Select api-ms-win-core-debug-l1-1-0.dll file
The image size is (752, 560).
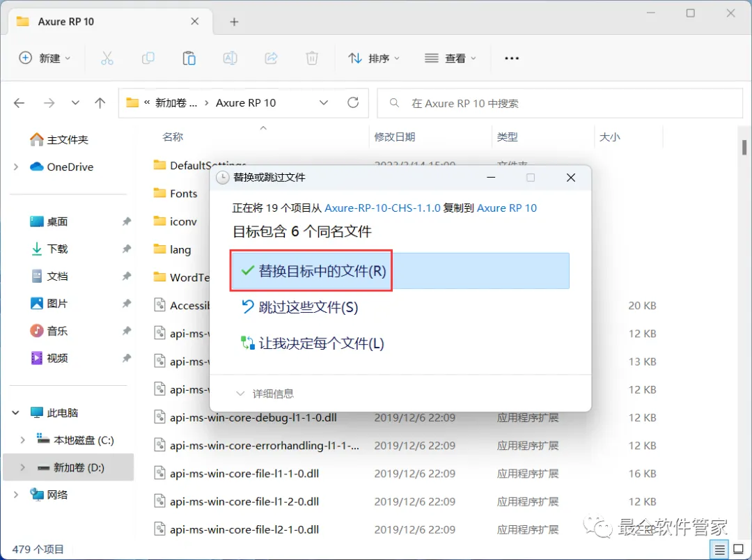253,417
